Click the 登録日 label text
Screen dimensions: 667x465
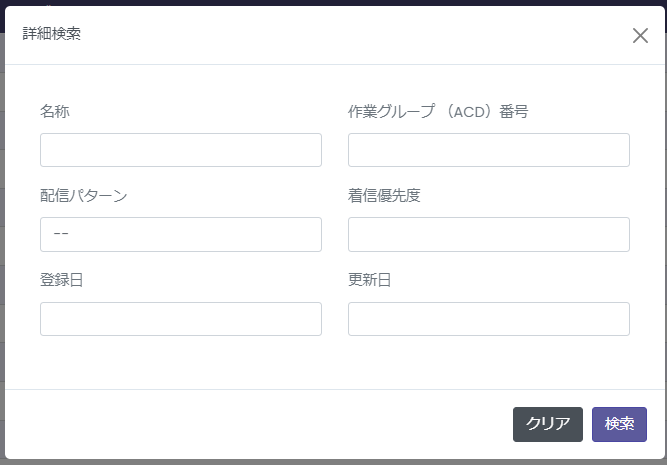tap(62, 280)
